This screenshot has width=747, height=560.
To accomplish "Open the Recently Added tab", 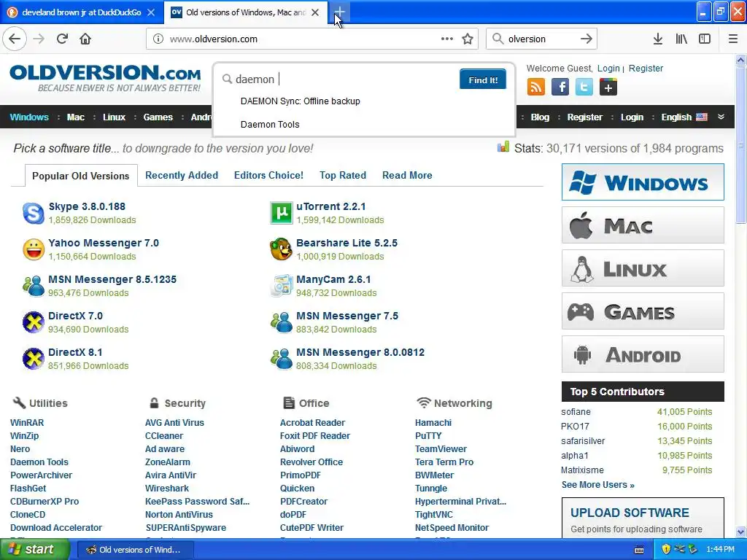I will coord(182,175).
